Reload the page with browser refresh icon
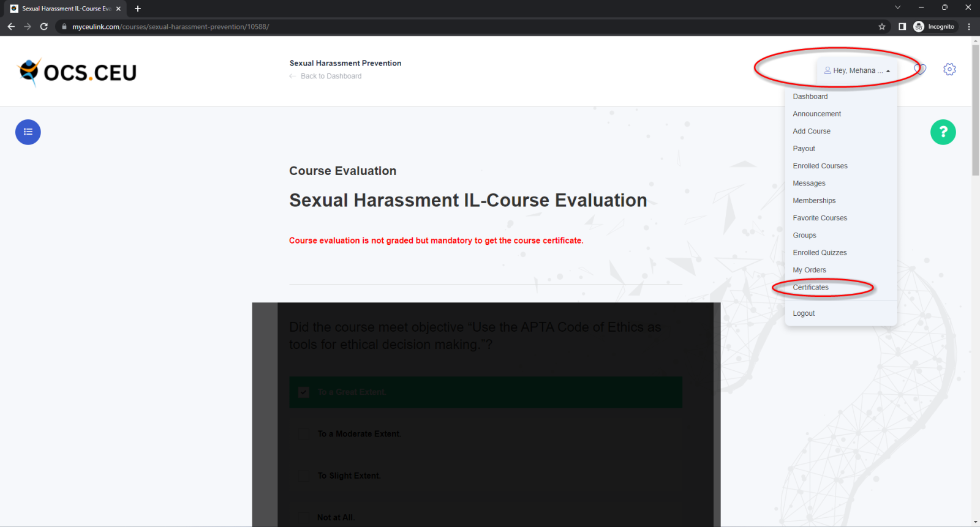 point(44,26)
